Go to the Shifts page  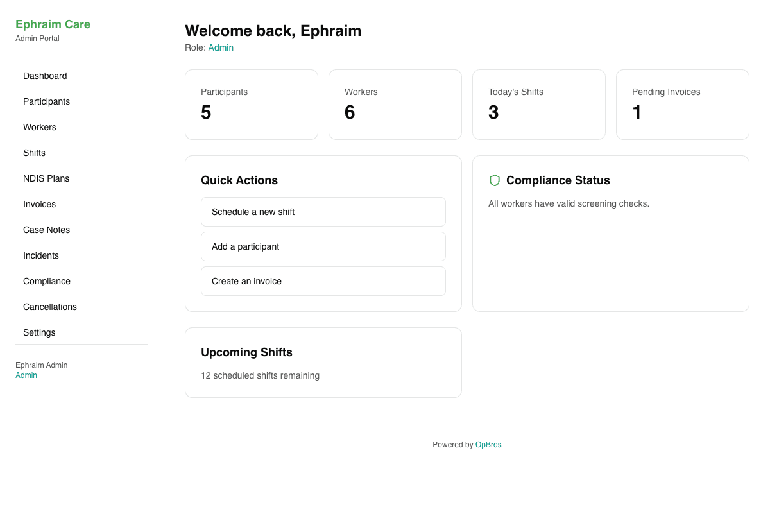pyautogui.click(x=34, y=153)
